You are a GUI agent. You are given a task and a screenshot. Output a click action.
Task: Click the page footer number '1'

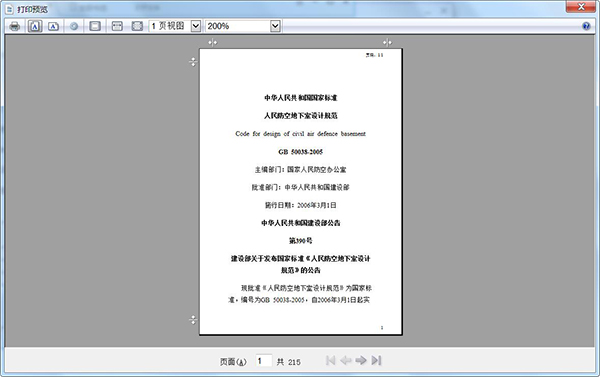382,328
